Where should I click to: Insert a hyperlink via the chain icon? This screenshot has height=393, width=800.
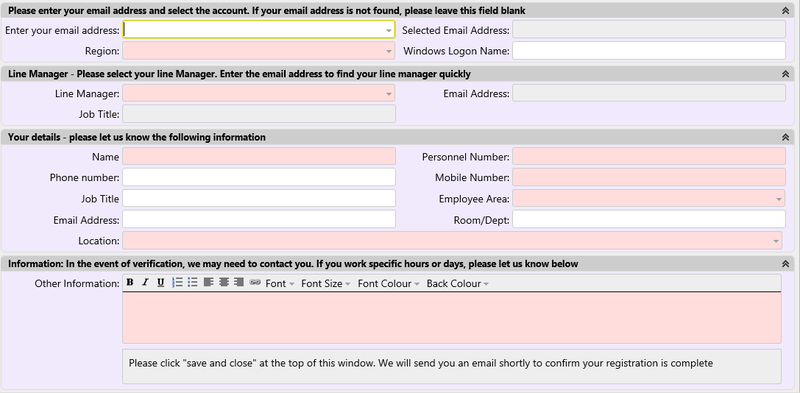click(255, 283)
